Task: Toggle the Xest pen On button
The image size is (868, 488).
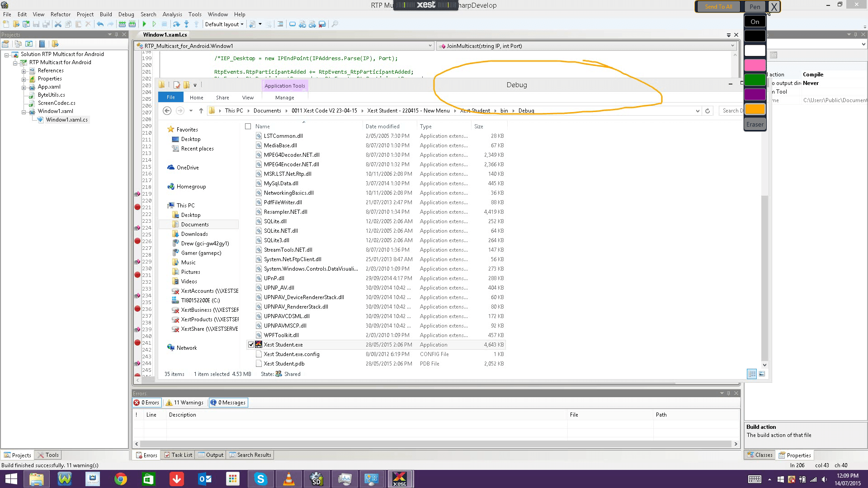Action: click(755, 22)
